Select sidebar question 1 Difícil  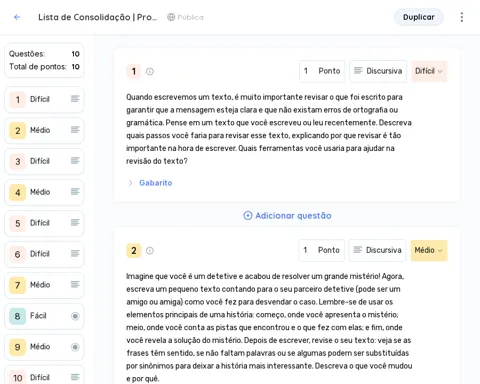[44, 99]
